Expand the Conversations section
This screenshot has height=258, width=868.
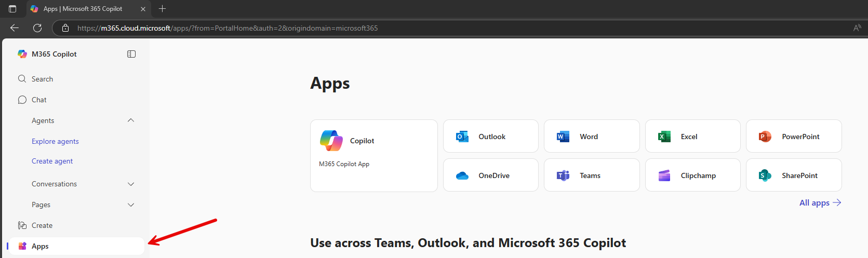[131, 184]
